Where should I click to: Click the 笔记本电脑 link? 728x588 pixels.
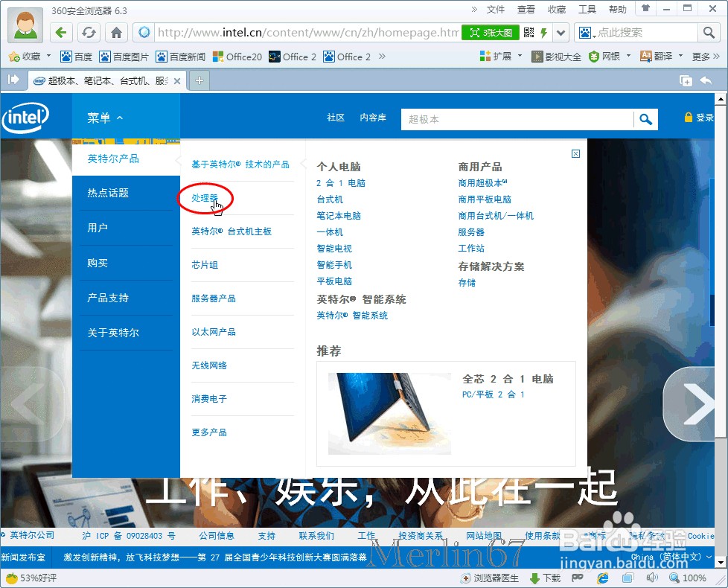point(339,216)
